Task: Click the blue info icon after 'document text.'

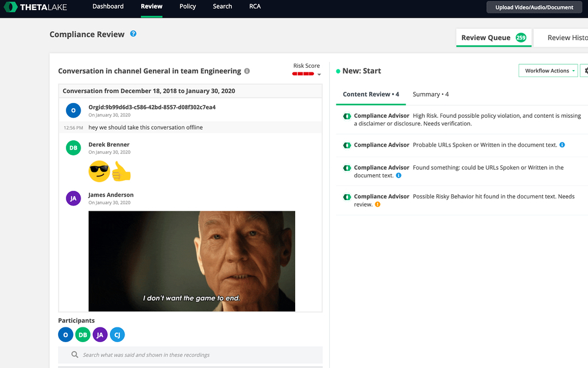Action: 399,175
